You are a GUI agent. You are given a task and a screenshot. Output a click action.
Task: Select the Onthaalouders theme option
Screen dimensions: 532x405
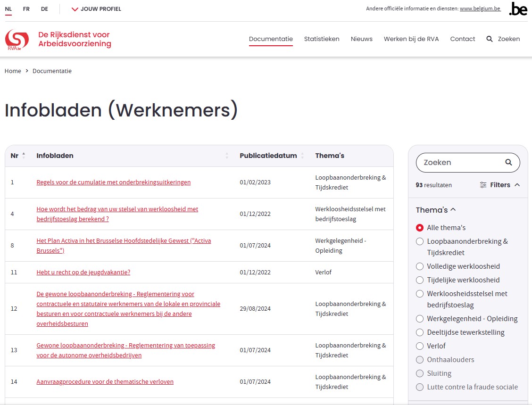pos(420,360)
